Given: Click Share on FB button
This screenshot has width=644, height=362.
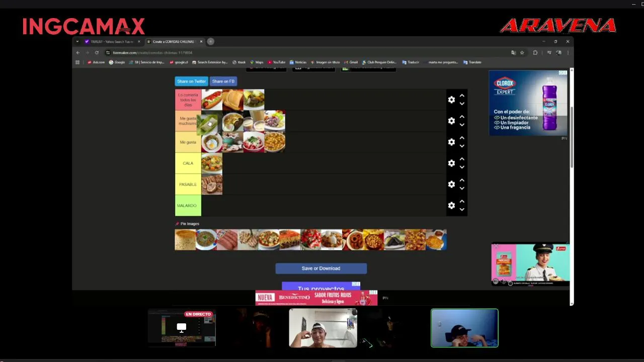Looking at the screenshot, I should coord(223,81).
